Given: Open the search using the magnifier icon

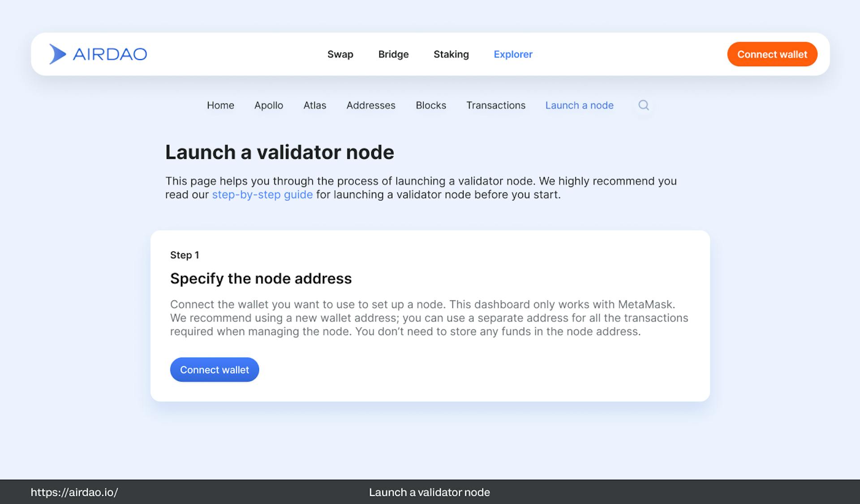Looking at the screenshot, I should (644, 105).
